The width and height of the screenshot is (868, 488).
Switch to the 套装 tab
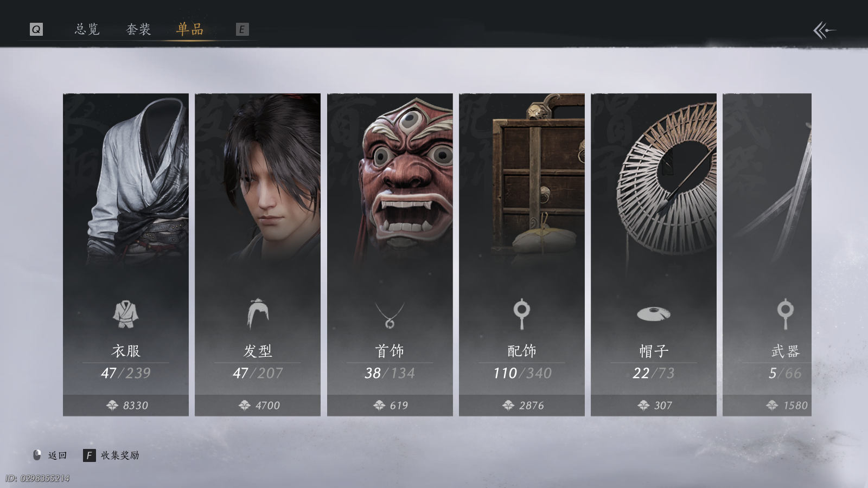pos(138,29)
